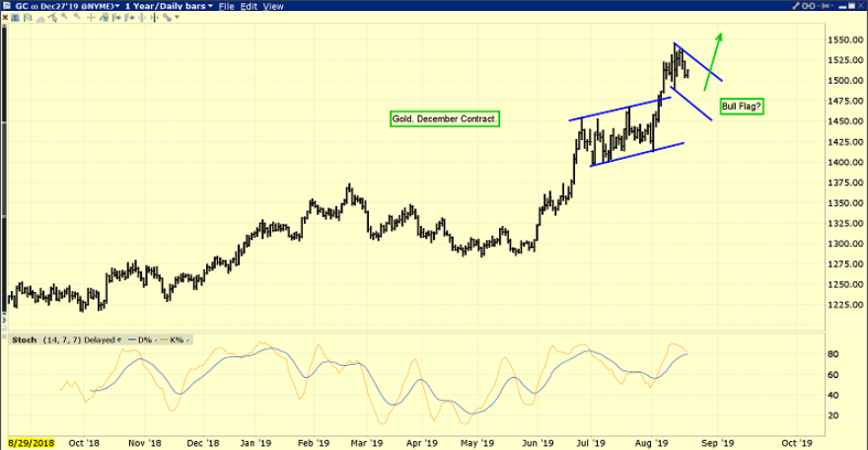Image resolution: width=868 pixels, height=450 pixels.
Task: Toggle the Stoch Delayed settings icon
Action: pyautogui.click(x=119, y=339)
